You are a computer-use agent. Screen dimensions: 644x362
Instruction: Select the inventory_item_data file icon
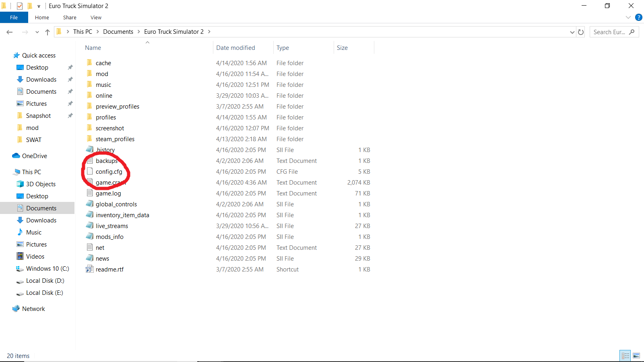point(90,215)
